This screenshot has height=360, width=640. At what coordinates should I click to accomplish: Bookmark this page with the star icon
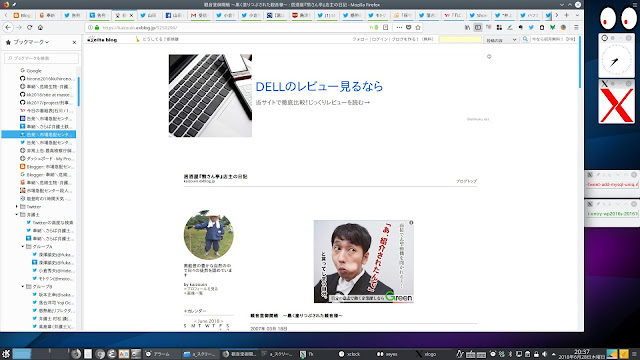click(418, 27)
